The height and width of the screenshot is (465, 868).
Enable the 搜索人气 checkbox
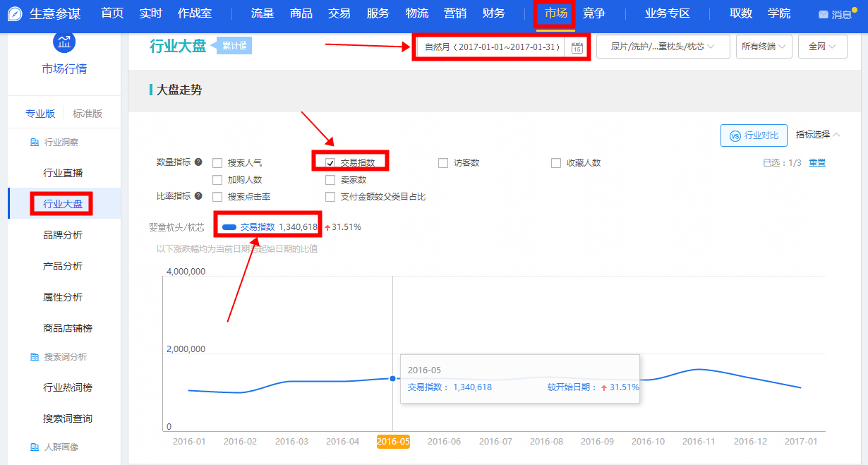coord(217,163)
